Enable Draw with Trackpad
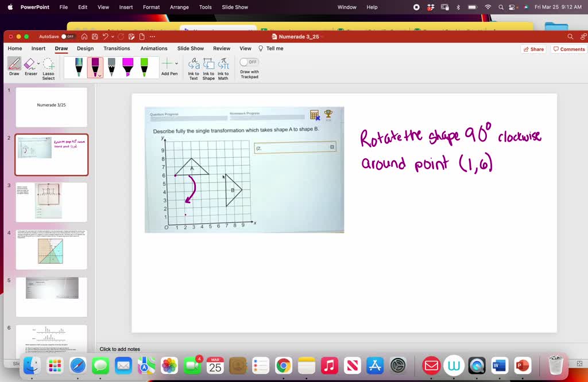Viewport: 588px width, 382px height. tap(249, 61)
